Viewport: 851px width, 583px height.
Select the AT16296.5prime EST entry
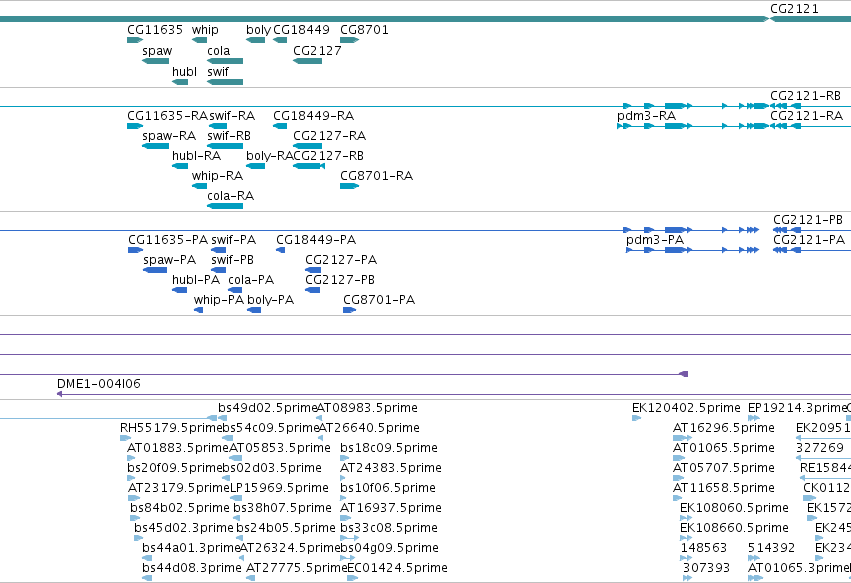[x=723, y=428]
